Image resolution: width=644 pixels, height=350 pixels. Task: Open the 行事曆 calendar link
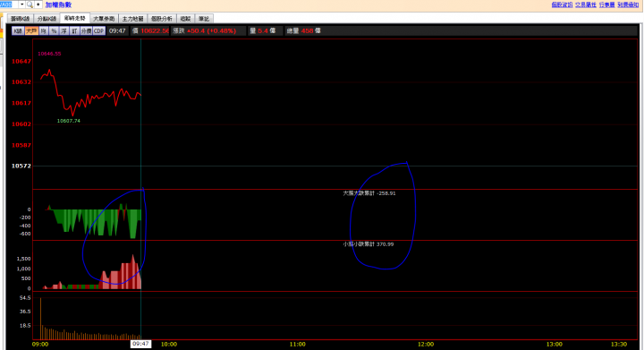[606, 4]
